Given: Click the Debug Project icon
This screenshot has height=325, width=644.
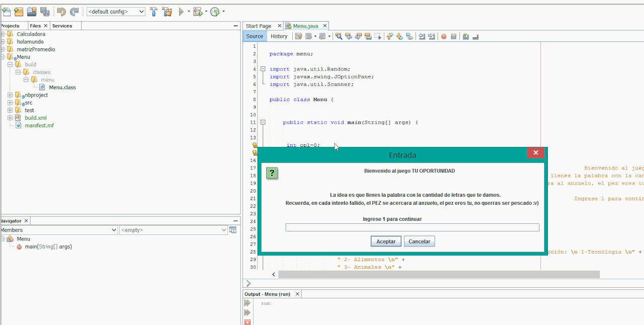Looking at the screenshot, I should click(197, 11).
